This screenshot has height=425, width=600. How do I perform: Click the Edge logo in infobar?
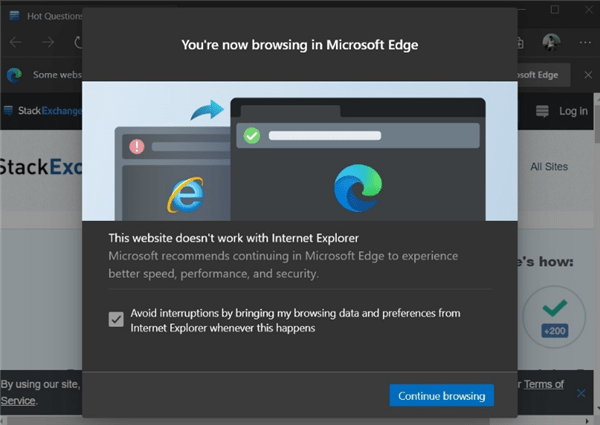click(15, 74)
